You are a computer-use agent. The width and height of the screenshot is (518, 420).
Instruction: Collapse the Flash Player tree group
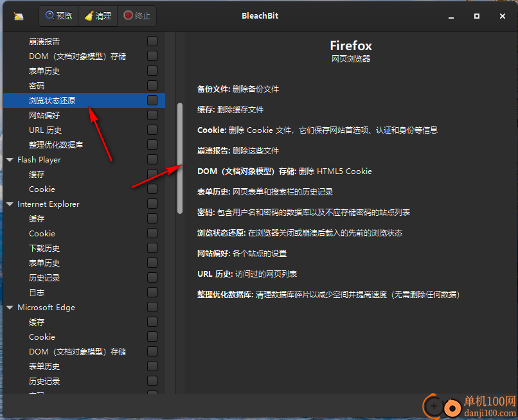point(10,160)
